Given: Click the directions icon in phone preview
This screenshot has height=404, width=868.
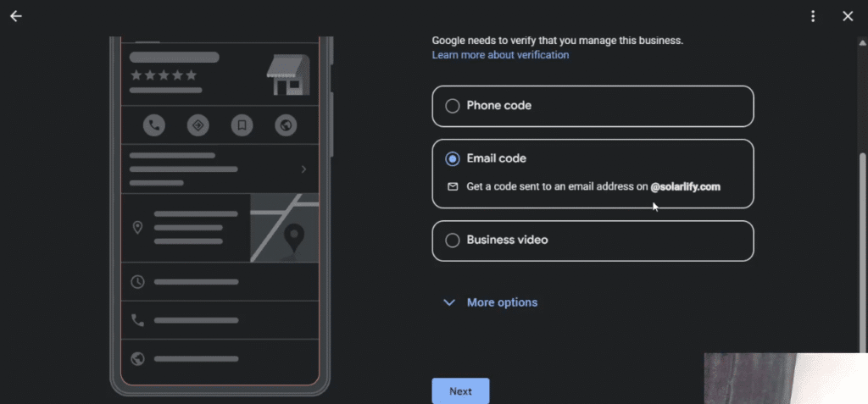Looking at the screenshot, I should tap(198, 125).
